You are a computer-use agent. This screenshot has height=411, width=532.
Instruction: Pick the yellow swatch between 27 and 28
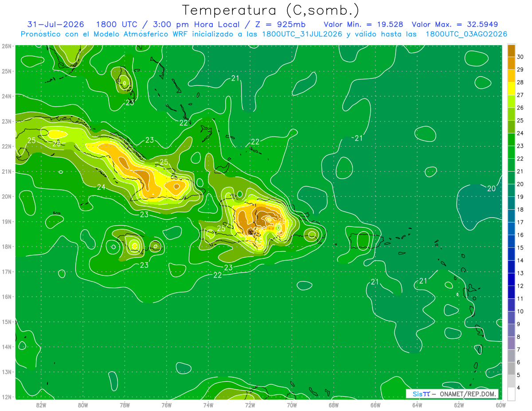tap(511, 89)
